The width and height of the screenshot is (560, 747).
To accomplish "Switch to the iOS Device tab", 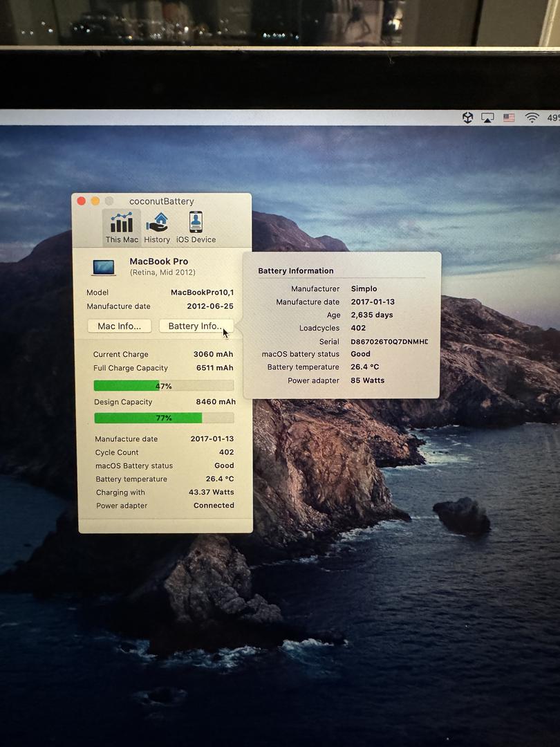I will tap(196, 228).
